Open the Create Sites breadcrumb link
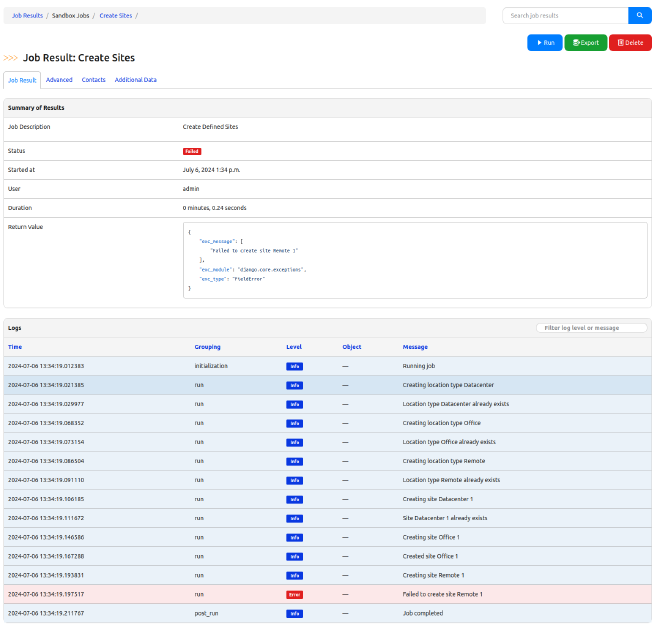Viewport: 660px width, 625px height. click(115, 16)
